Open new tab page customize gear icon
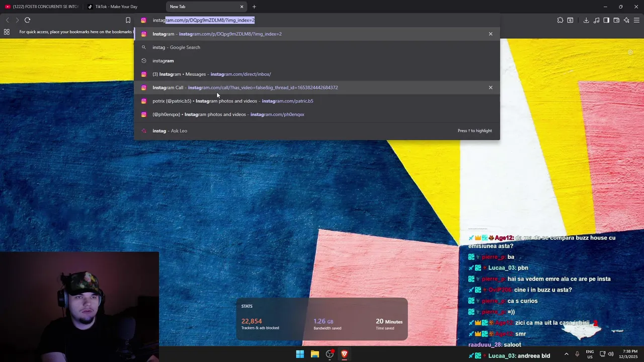The width and height of the screenshot is (644, 362). [x=630, y=52]
